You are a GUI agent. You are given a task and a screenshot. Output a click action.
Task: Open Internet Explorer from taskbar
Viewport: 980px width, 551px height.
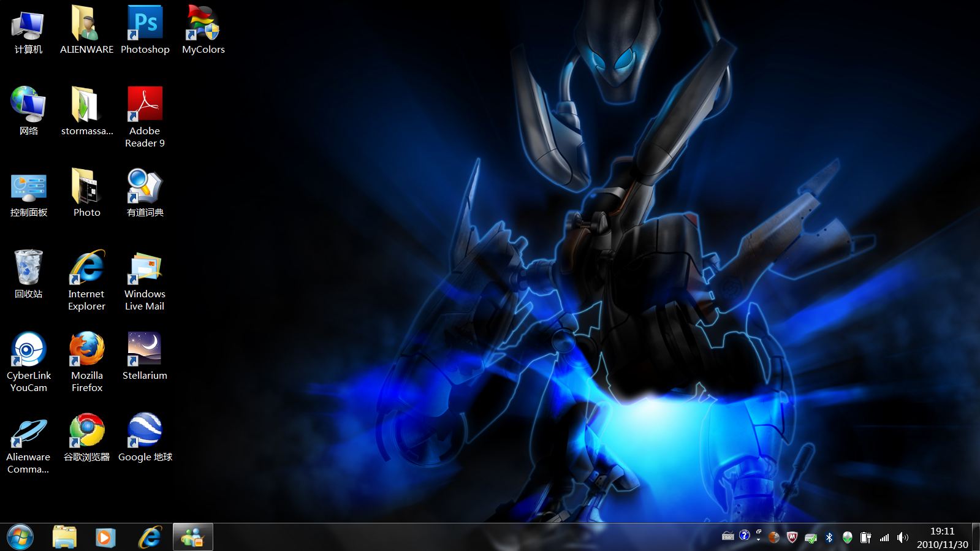tap(149, 538)
